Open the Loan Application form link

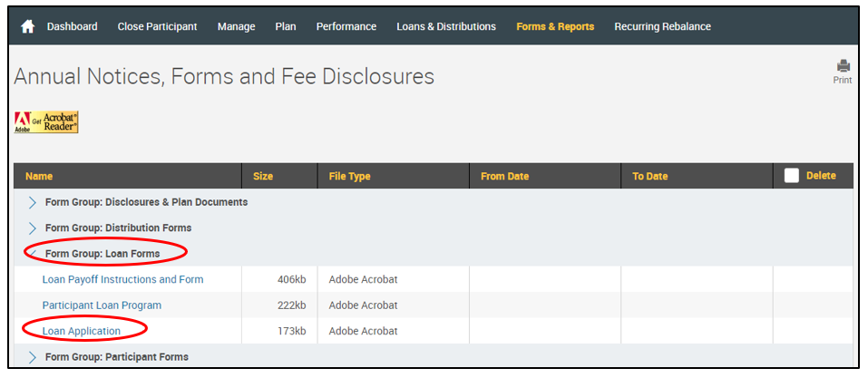[81, 331]
